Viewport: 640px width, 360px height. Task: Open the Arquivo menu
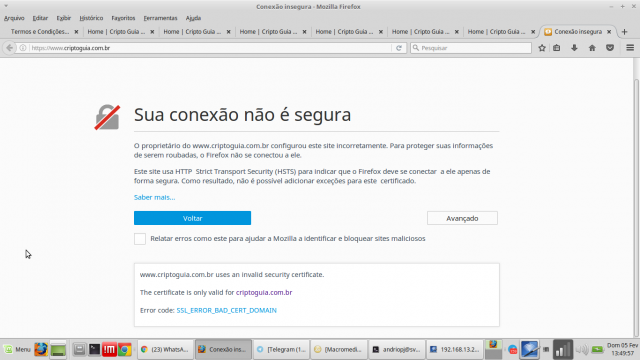coord(14,18)
